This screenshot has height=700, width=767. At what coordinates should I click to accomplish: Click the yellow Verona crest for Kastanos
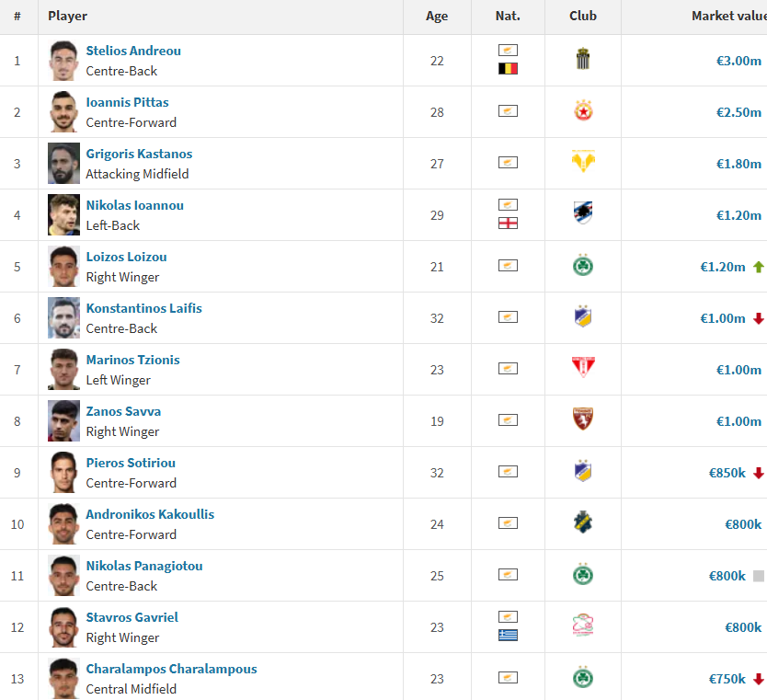coord(583,161)
